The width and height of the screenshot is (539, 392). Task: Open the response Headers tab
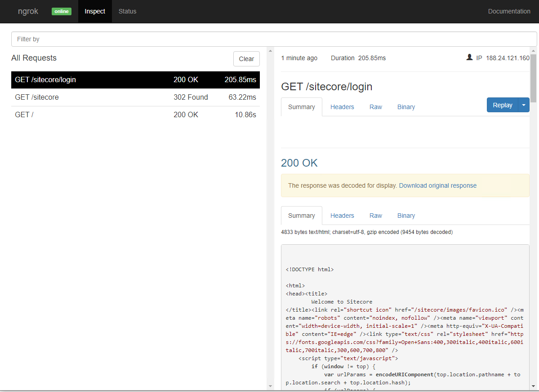coord(342,216)
